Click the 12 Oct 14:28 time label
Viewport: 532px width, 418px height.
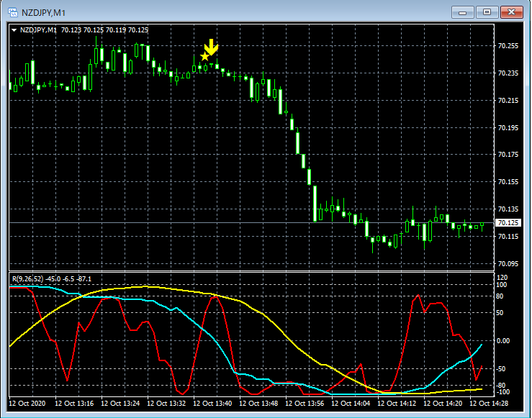pos(489,404)
